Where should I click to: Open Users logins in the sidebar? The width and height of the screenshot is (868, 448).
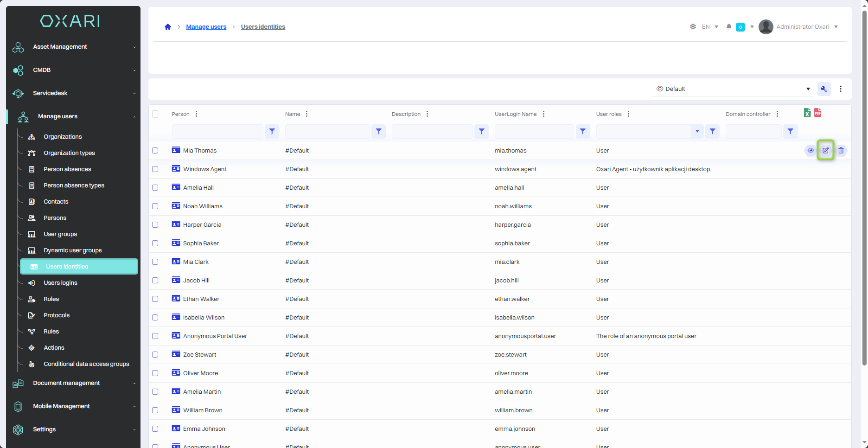(60, 283)
